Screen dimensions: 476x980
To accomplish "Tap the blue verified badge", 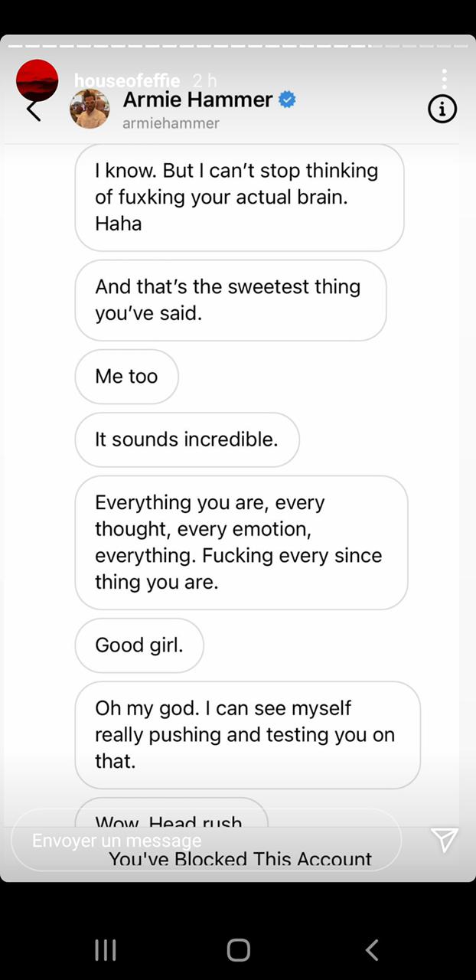I will click(287, 100).
